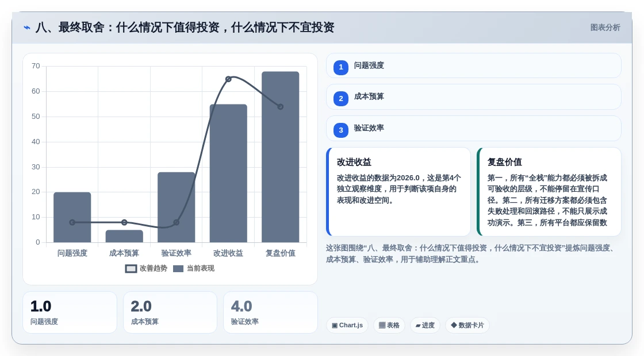Viewport: 644px width, 356px height.
Task: Select numbered badge 1 for 问题强度
Action: coord(341,67)
